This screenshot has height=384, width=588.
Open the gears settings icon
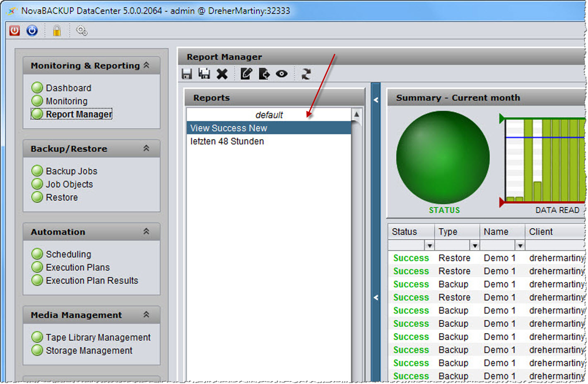tap(82, 31)
